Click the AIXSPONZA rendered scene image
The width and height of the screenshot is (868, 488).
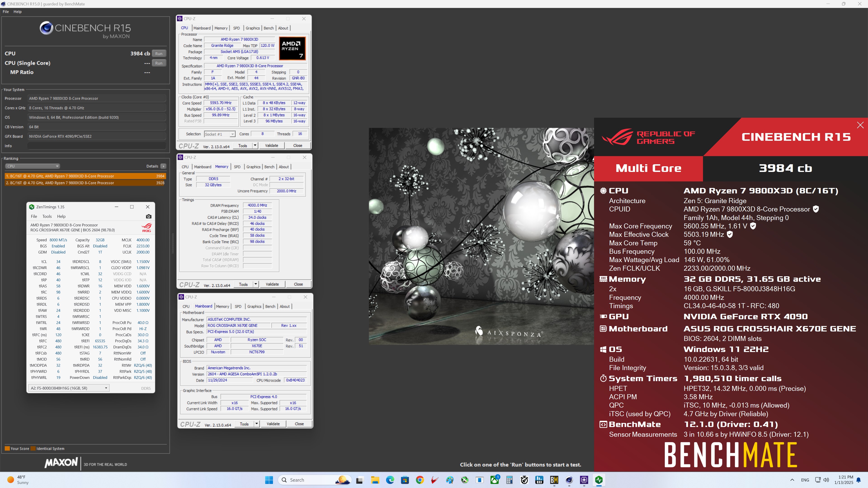point(481,236)
